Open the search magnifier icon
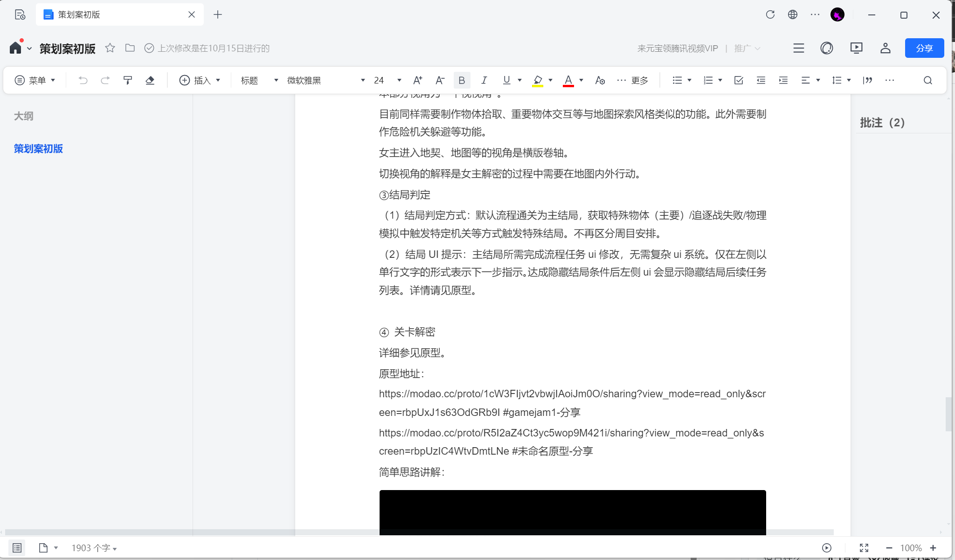 tap(927, 80)
